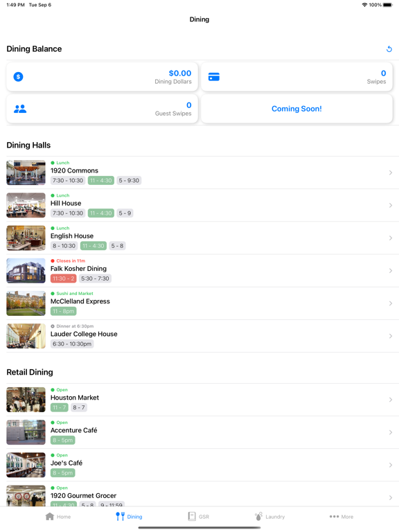The image size is (399, 532).
Task: Expand the Lauder College House chevron
Action: click(x=391, y=336)
